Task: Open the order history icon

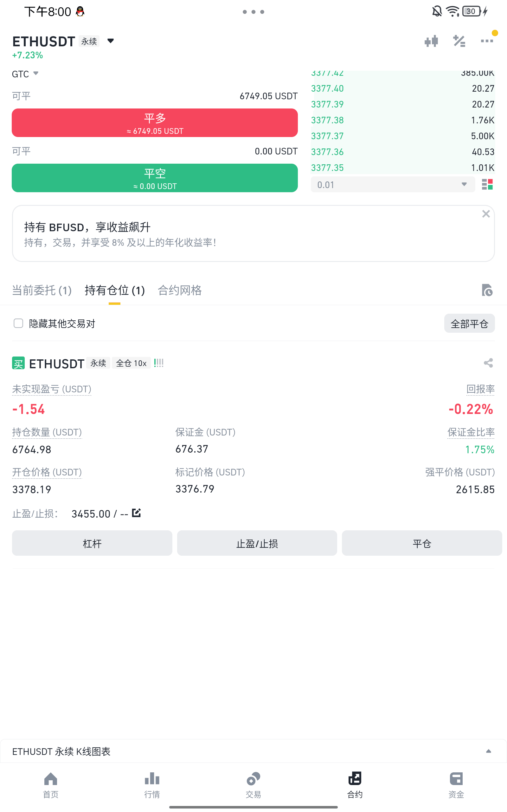Action: click(x=487, y=290)
